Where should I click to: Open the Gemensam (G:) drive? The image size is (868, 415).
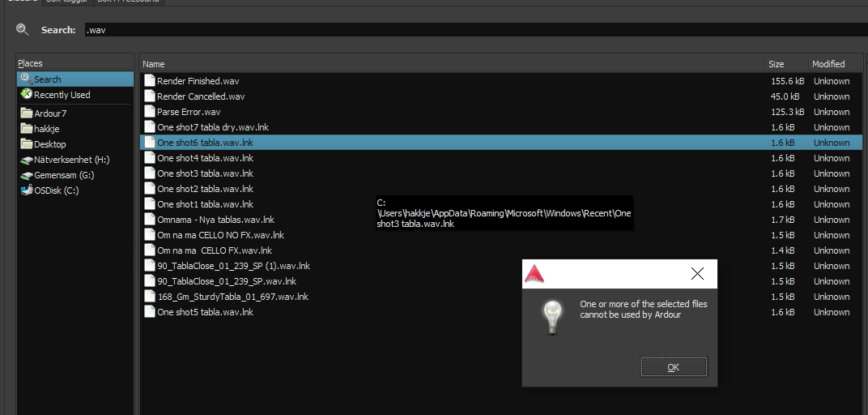coord(66,175)
